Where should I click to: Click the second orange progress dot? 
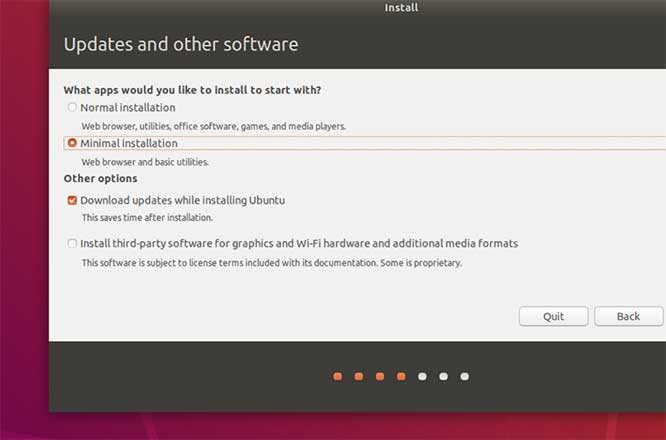(358, 377)
